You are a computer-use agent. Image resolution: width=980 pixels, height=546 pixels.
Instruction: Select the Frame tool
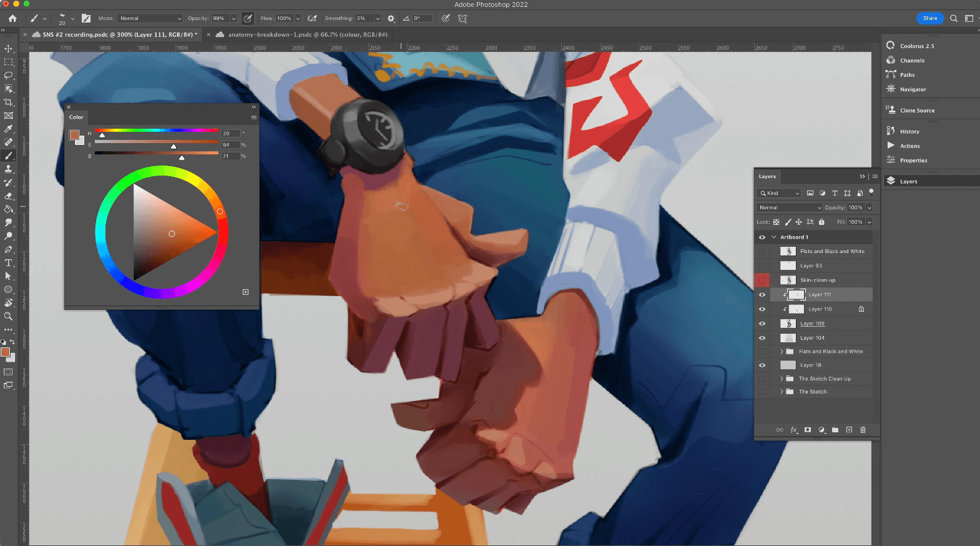[x=9, y=116]
